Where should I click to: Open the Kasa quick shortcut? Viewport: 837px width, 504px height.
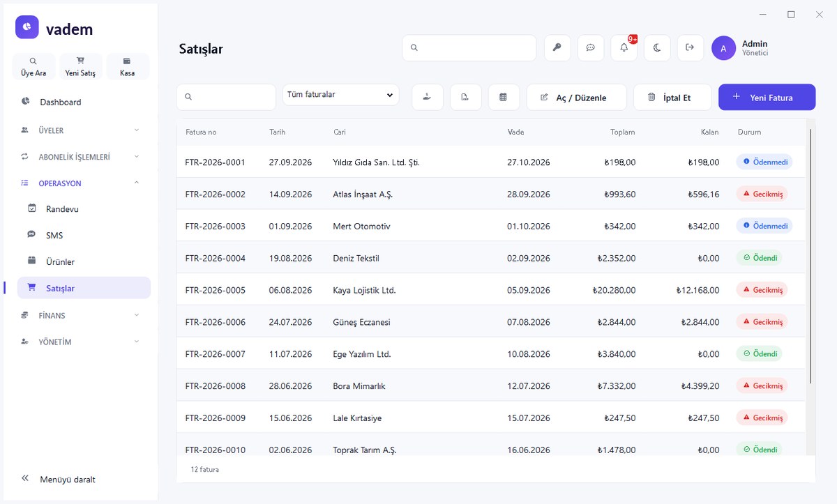128,67
